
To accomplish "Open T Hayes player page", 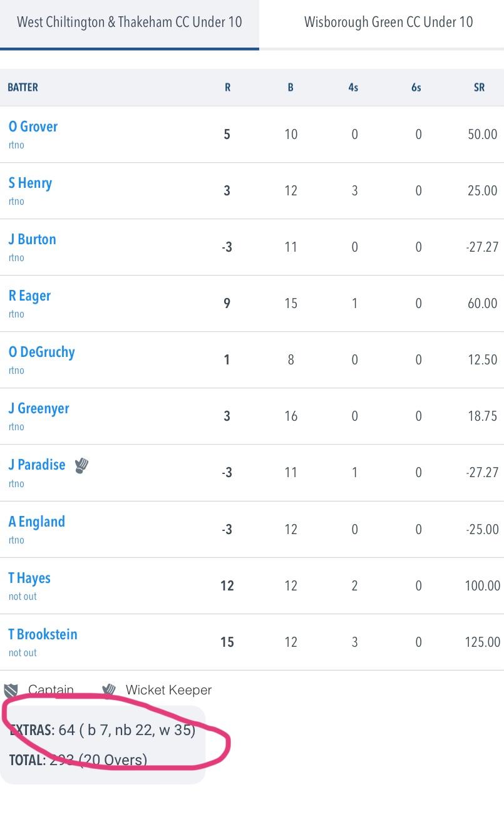I will (29, 578).
